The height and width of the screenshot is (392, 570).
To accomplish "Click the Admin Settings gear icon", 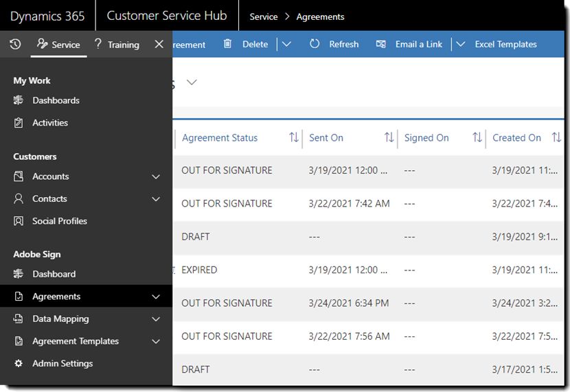I will click(x=18, y=363).
